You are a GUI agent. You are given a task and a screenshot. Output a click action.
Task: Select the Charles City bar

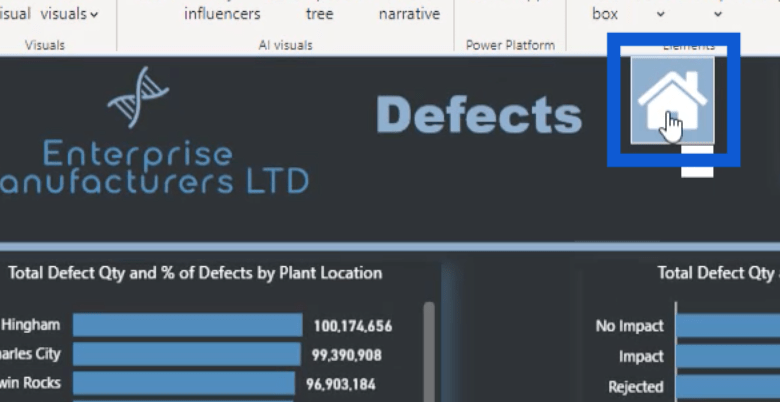pyautogui.click(x=186, y=354)
